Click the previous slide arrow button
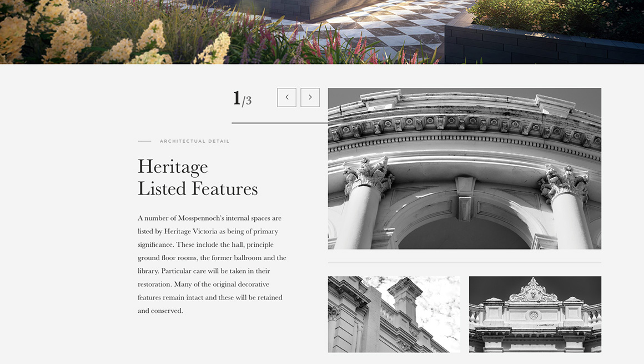The width and height of the screenshot is (644, 364). click(x=286, y=97)
